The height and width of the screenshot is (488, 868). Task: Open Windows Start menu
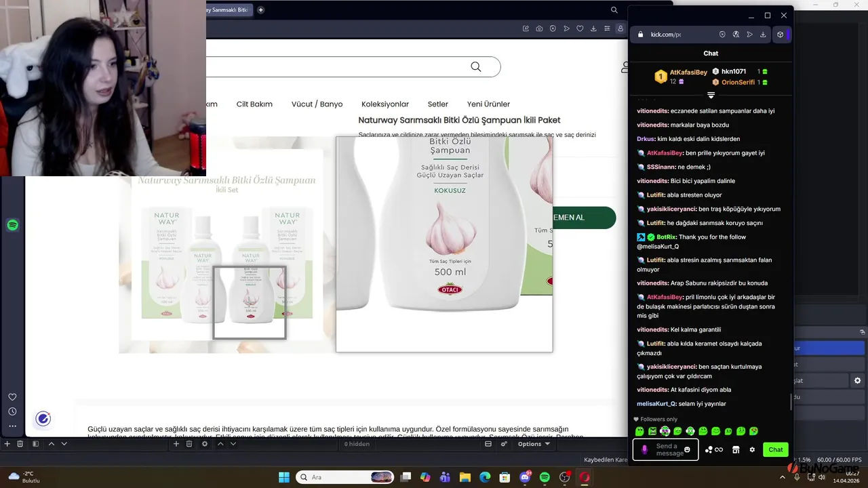tap(284, 477)
